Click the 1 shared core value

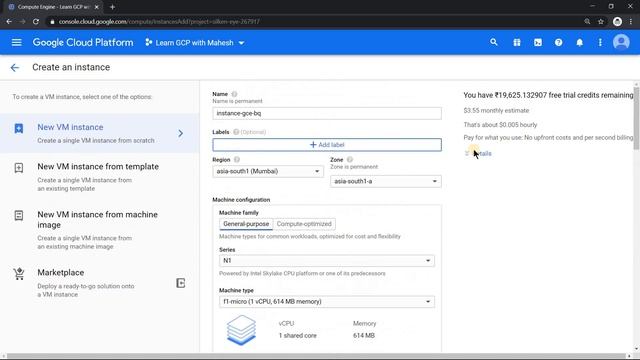[298, 336]
